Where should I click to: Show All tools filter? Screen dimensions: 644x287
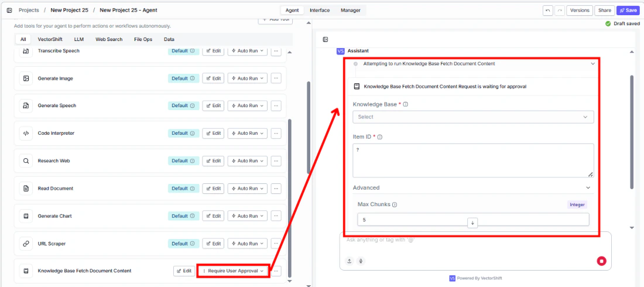pyautogui.click(x=23, y=39)
